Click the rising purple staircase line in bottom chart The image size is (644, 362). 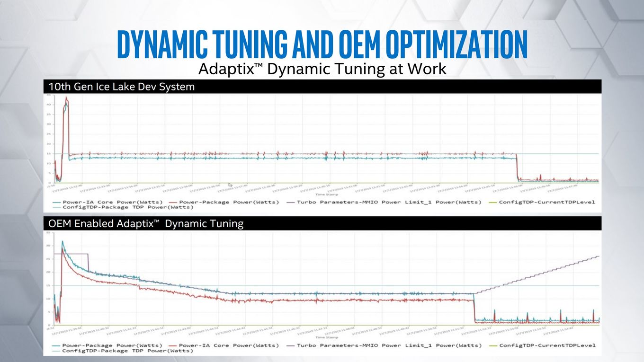[537, 274]
